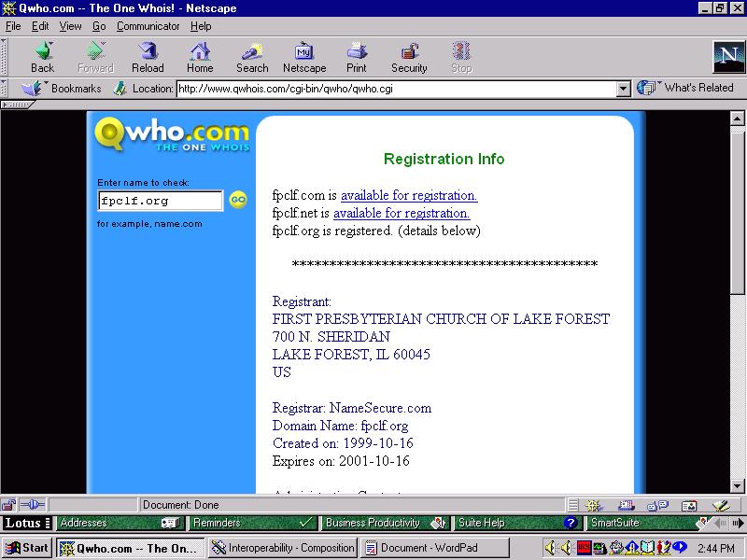Click the component bar grip handle
This screenshot has height=560, width=747.
click(x=573, y=505)
